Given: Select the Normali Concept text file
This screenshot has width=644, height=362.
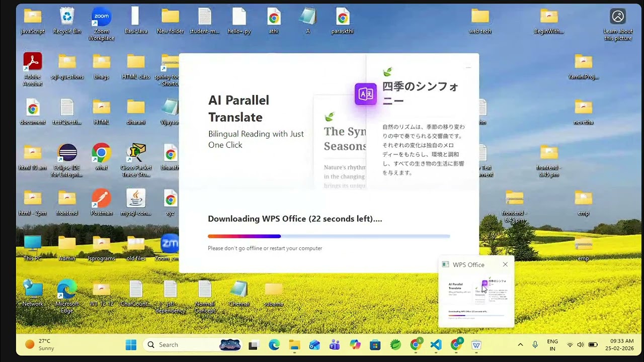Looking at the screenshot, I should click(205, 297).
